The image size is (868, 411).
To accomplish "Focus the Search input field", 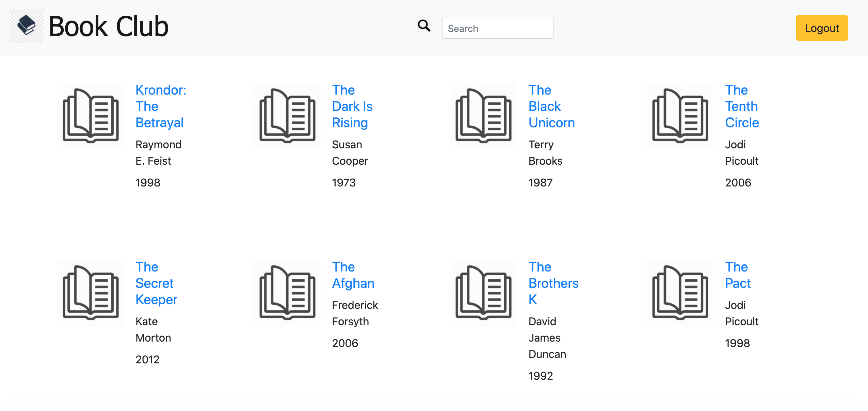I will (497, 28).
